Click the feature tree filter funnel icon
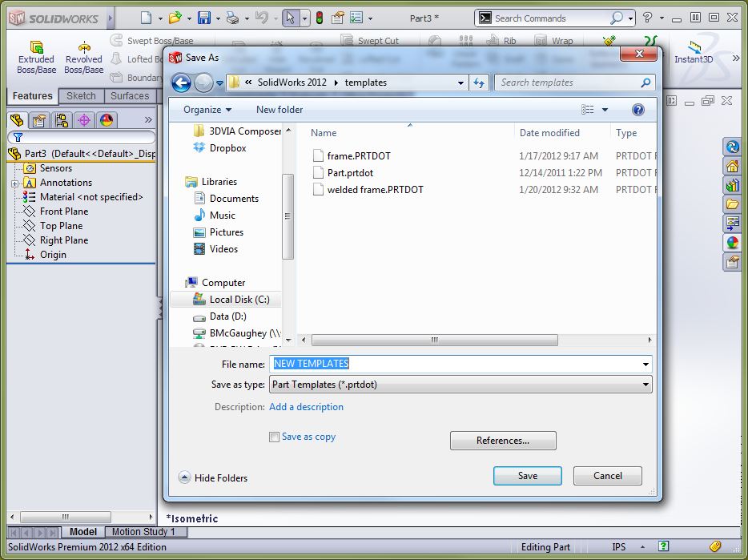This screenshot has width=748, height=560. tap(18, 138)
